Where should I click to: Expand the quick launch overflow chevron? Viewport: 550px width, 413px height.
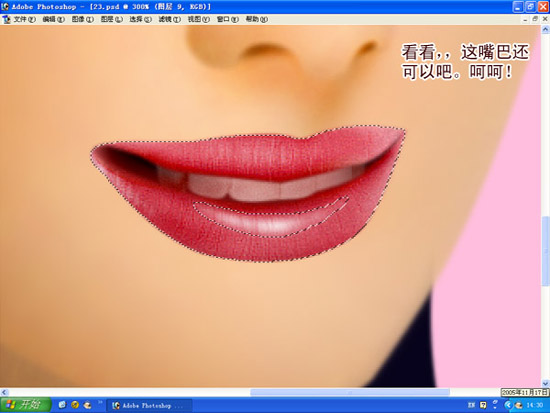100,403
